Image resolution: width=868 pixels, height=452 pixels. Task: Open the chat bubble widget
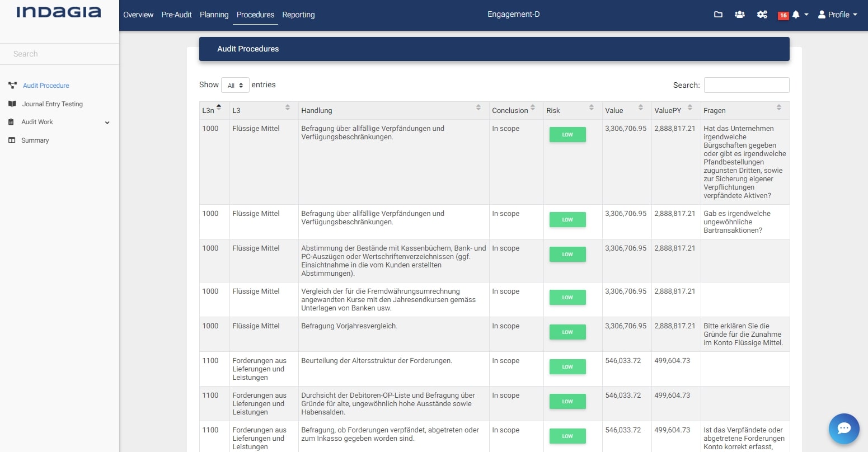click(843, 429)
